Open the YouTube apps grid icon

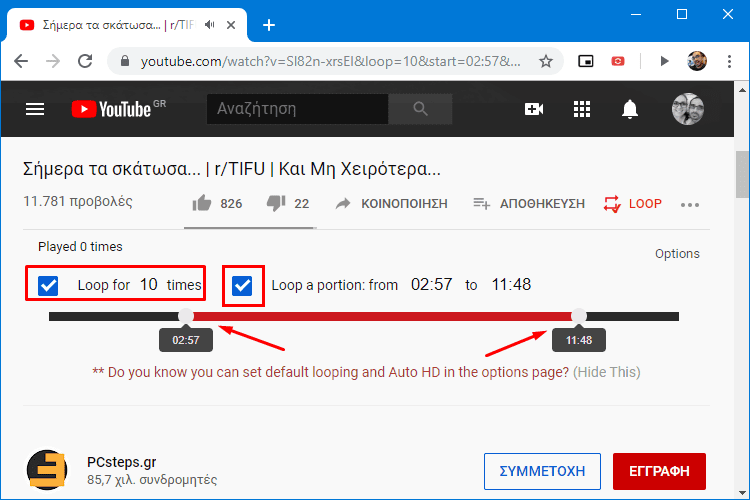(582, 109)
